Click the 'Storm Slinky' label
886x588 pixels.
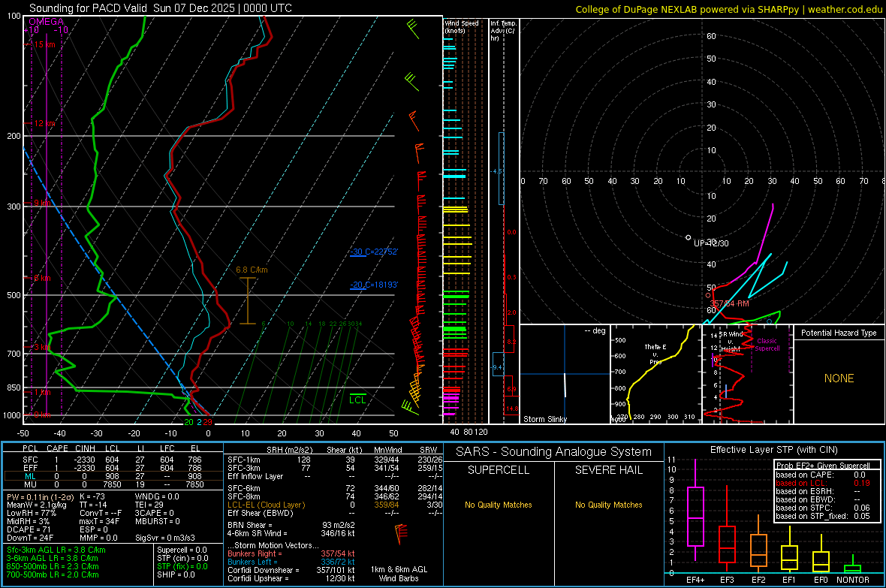point(544,419)
